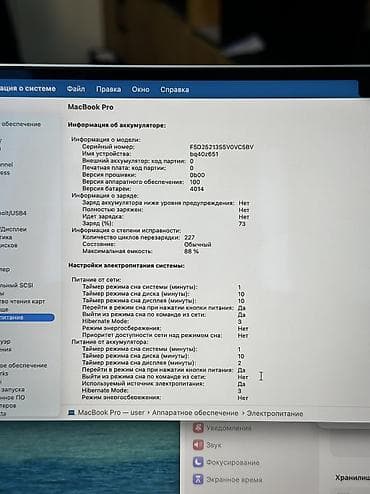Open Фокусирование in the System Settings window
Image resolution: width=370 pixels, height=494 pixels.
tap(226, 462)
